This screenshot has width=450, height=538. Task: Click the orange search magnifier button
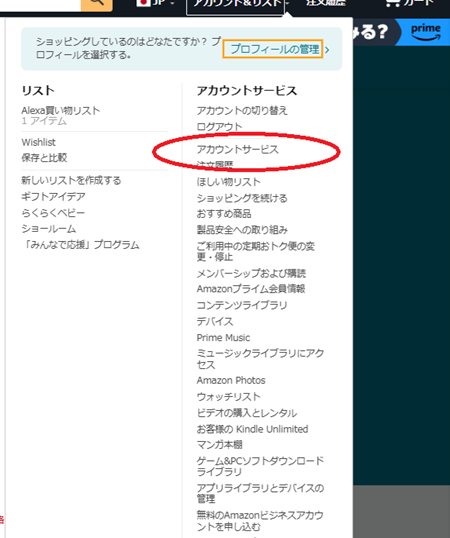pyautogui.click(x=96, y=4)
